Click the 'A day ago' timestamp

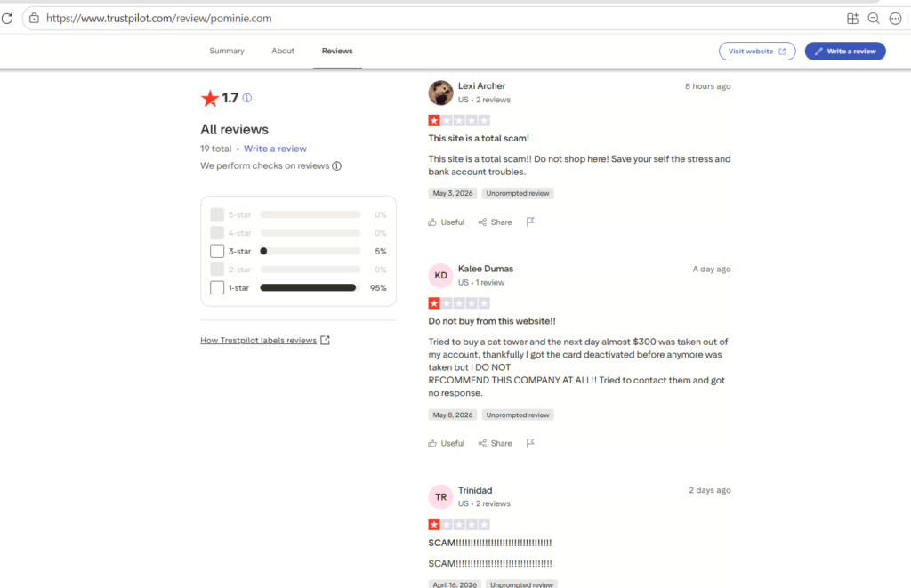712,269
